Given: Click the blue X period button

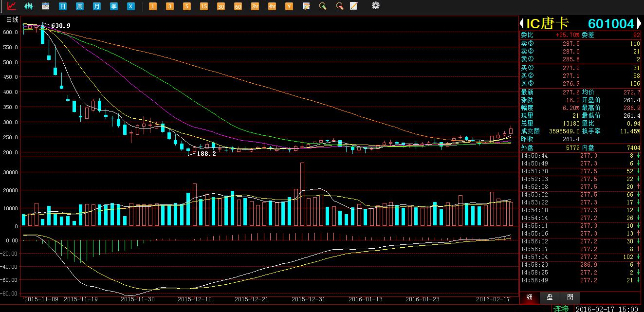Looking at the screenshot, I should tap(130, 6).
